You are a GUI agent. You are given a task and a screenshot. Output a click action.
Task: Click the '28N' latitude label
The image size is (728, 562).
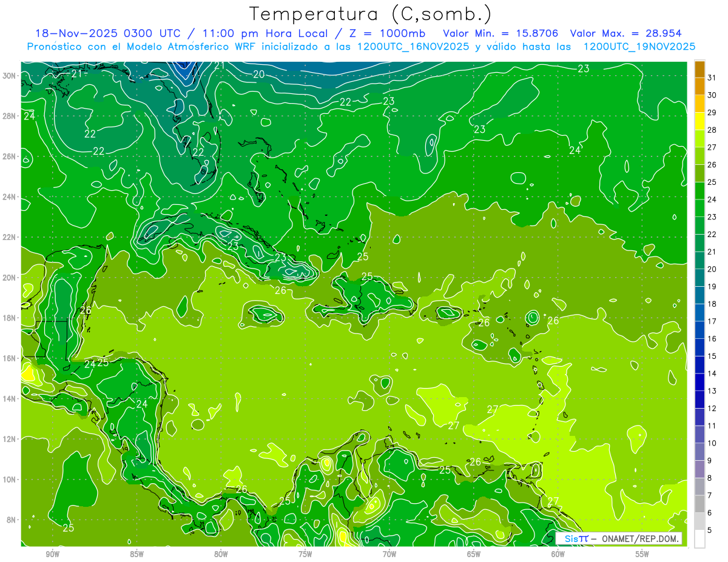[8, 116]
